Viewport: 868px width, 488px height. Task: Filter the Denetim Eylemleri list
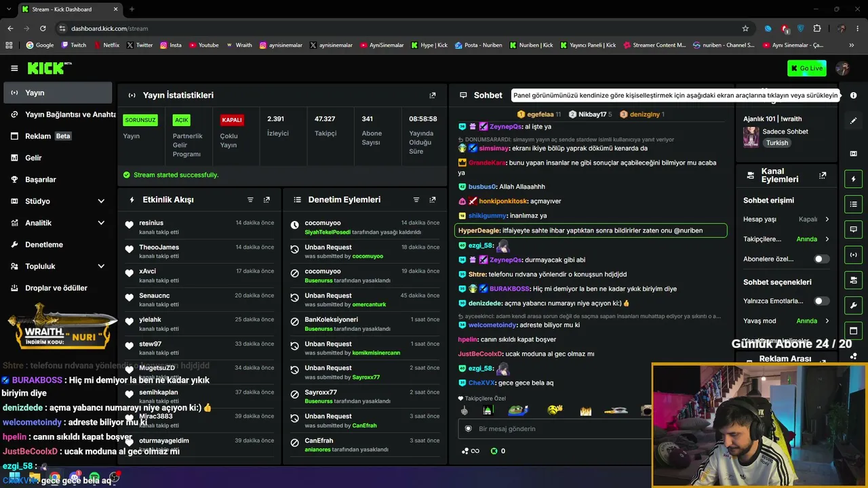(416, 200)
